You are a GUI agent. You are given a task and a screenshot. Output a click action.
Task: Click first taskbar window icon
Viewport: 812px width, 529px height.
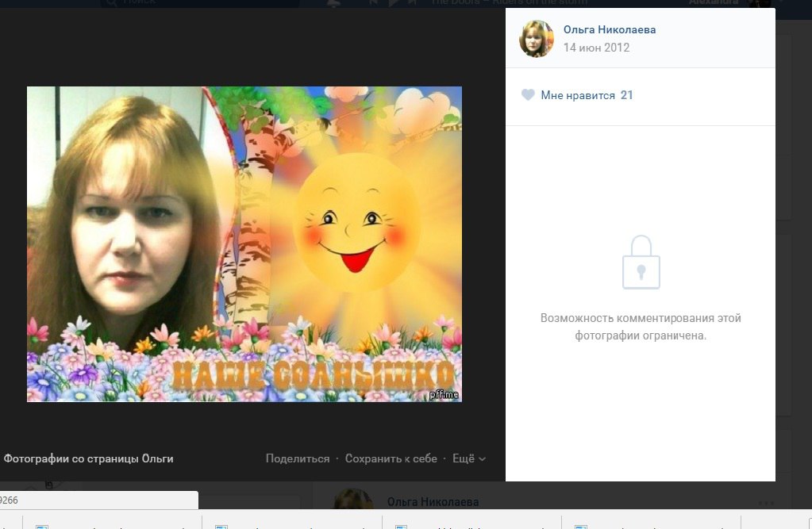point(42,524)
